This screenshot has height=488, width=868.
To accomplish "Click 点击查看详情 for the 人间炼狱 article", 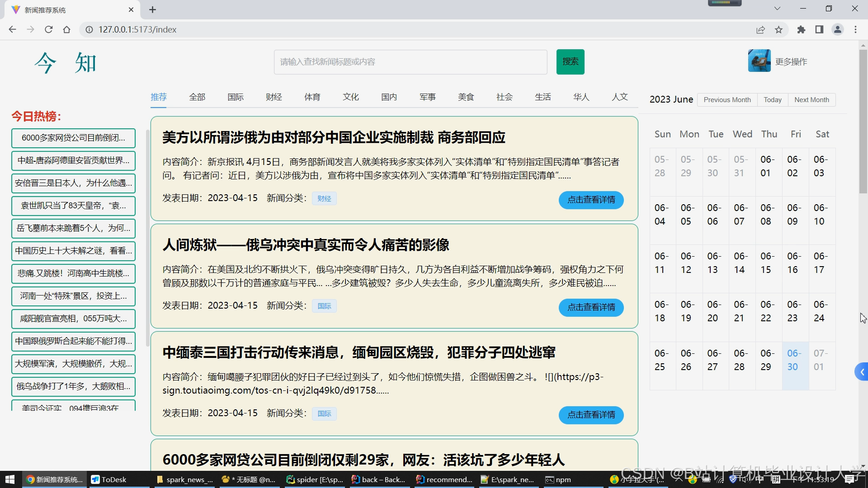I will pos(591,307).
